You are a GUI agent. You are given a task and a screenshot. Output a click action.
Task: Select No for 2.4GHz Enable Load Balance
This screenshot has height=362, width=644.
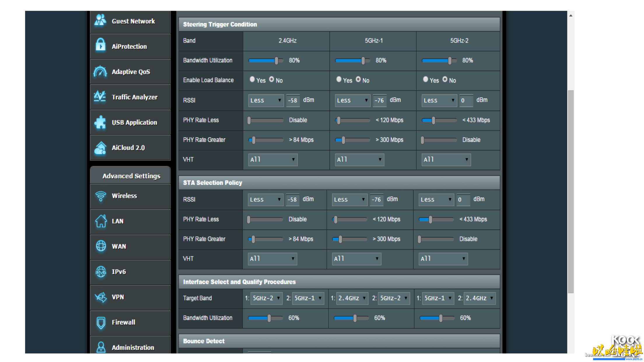click(x=272, y=79)
